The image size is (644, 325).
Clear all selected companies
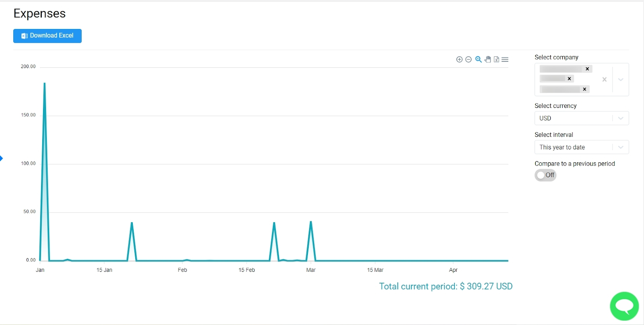click(604, 80)
